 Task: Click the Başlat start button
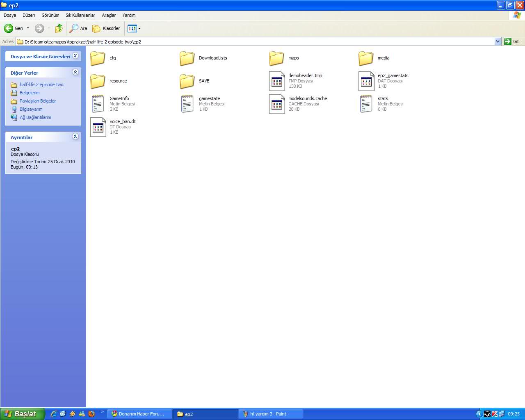[21, 414]
